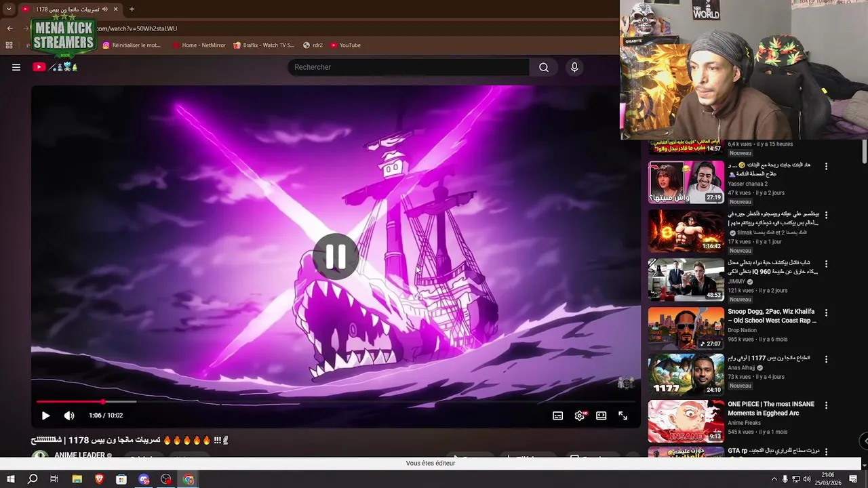Launch Brave browser from the taskbar
Image resolution: width=868 pixels, height=488 pixels.
pyautogui.click(x=99, y=479)
